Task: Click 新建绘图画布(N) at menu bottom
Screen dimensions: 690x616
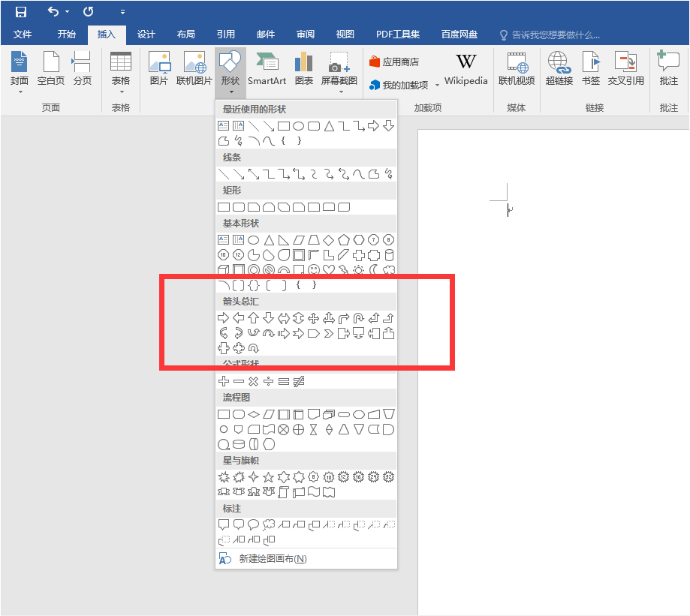Action: (272, 559)
